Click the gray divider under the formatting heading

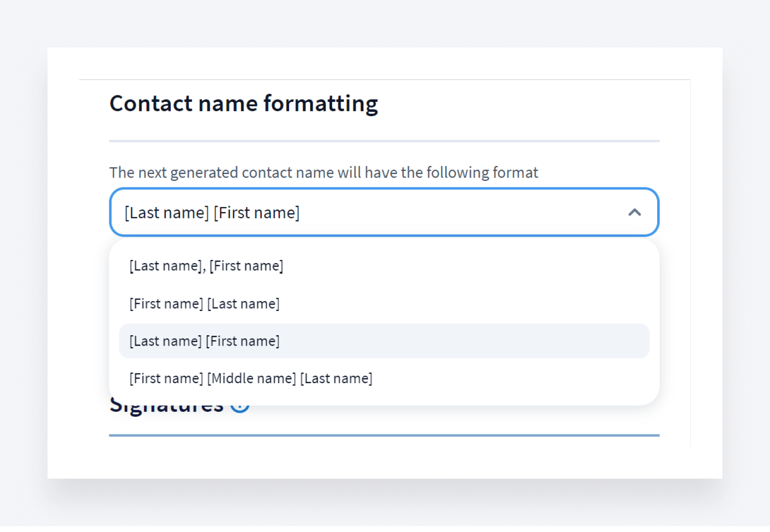pos(384,141)
